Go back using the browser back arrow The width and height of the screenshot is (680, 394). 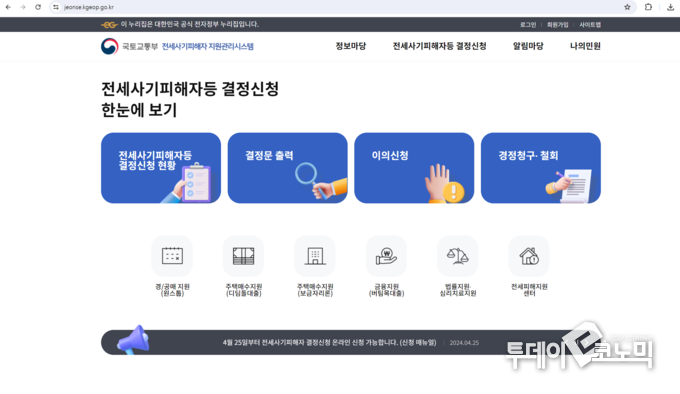8,7
